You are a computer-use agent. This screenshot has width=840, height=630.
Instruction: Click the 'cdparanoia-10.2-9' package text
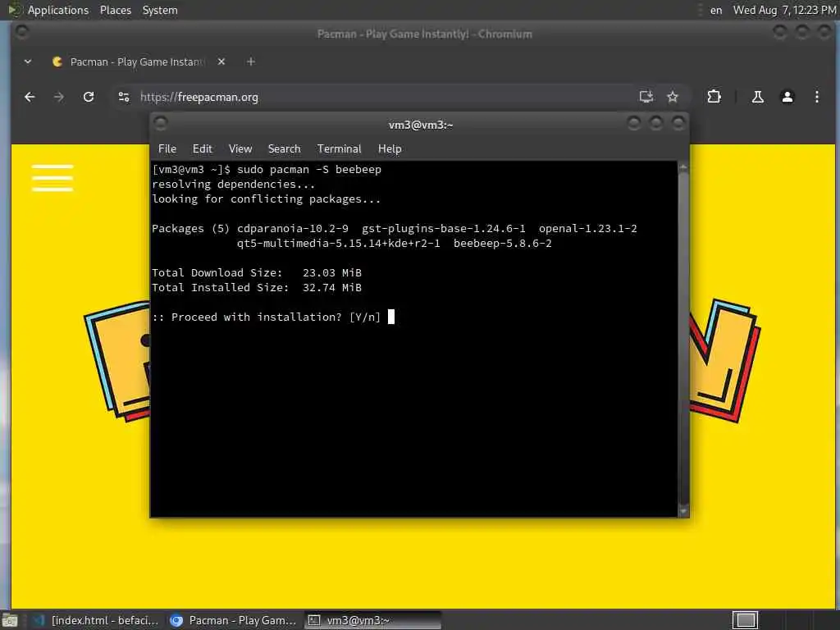point(293,229)
